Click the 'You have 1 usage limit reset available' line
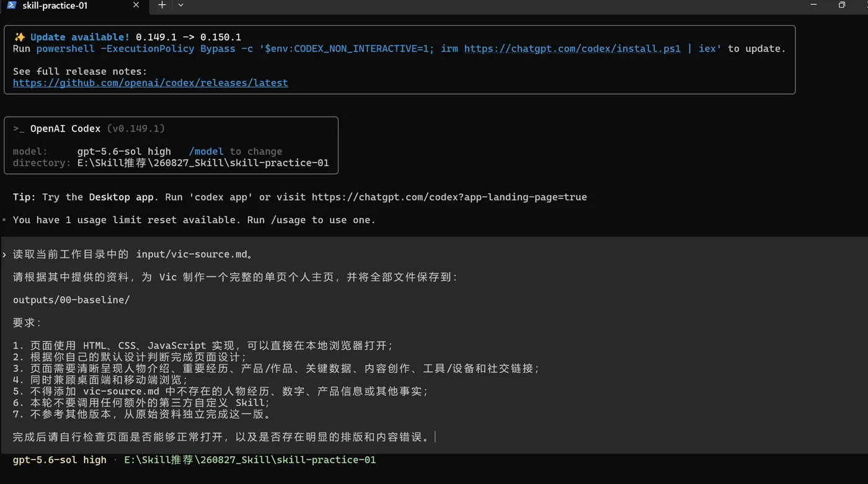Viewport: 868px width, 484px height. coord(194,220)
